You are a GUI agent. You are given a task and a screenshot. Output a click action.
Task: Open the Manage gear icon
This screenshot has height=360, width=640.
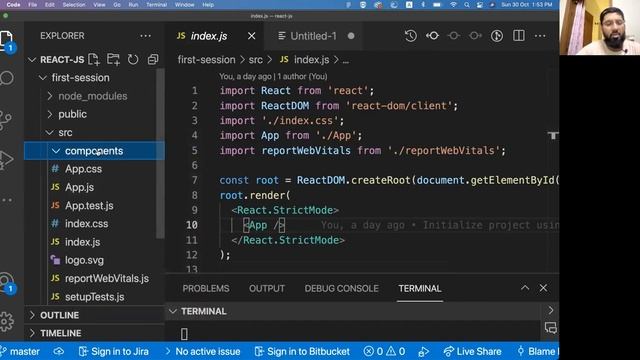(7, 322)
